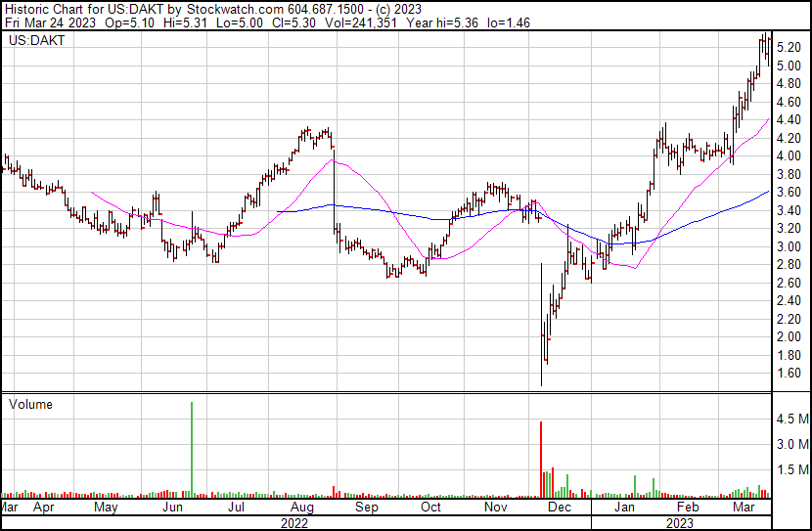Select the Jul month label
Image resolution: width=812 pixels, height=531 pixels.
[x=236, y=508]
